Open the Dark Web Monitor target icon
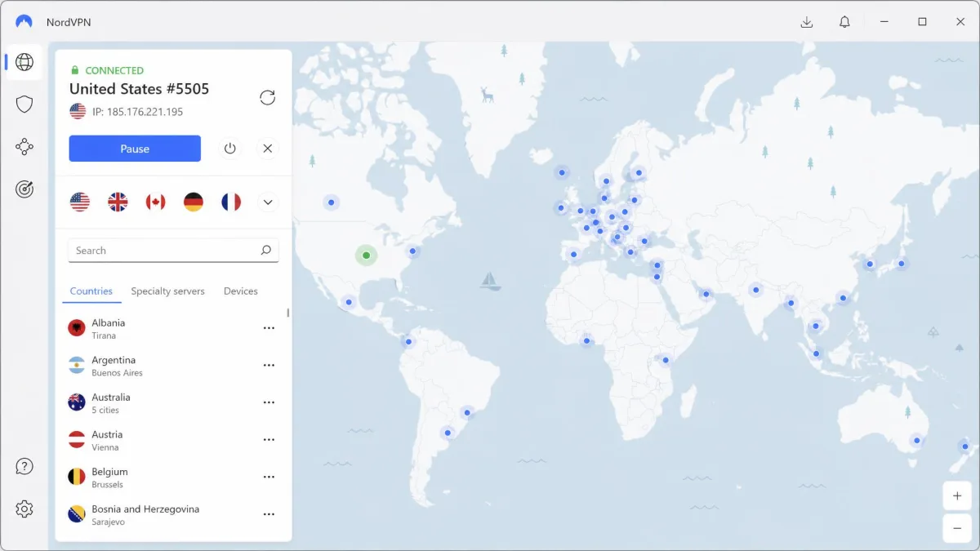This screenshot has height=551, width=980. [x=24, y=189]
